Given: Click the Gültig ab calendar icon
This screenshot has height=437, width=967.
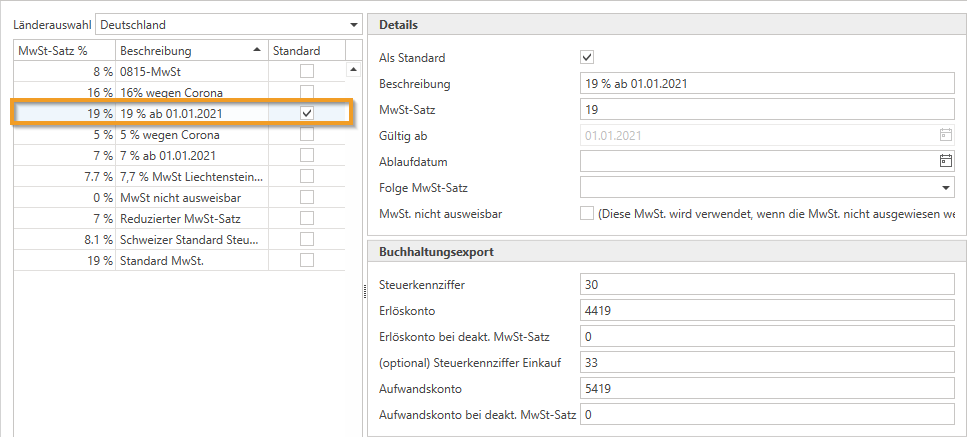Looking at the screenshot, I should [x=945, y=135].
